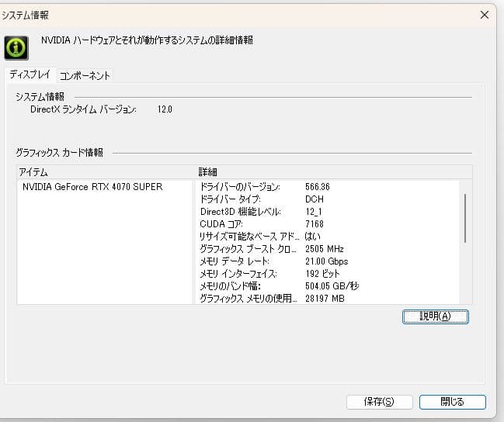The width and height of the screenshot is (504, 422).
Task: Close the システム情報 dialog with X
Action: [x=485, y=15]
